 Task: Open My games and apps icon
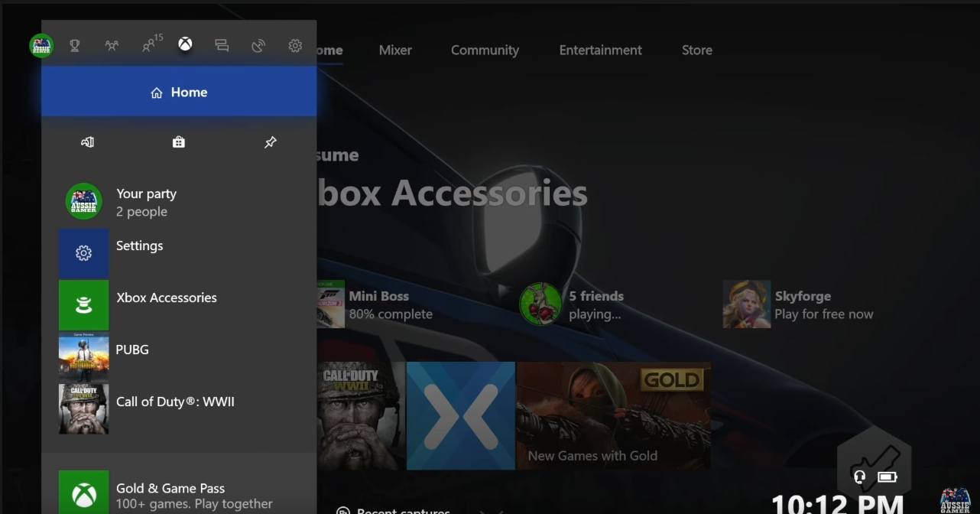click(x=87, y=142)
